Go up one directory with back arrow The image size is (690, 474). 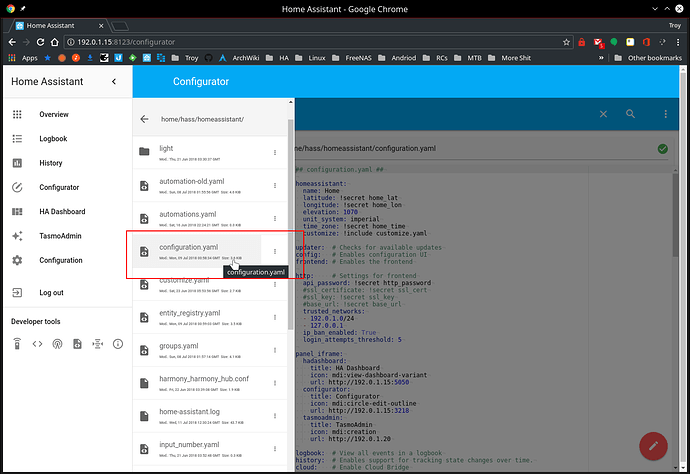click(144, 119)
